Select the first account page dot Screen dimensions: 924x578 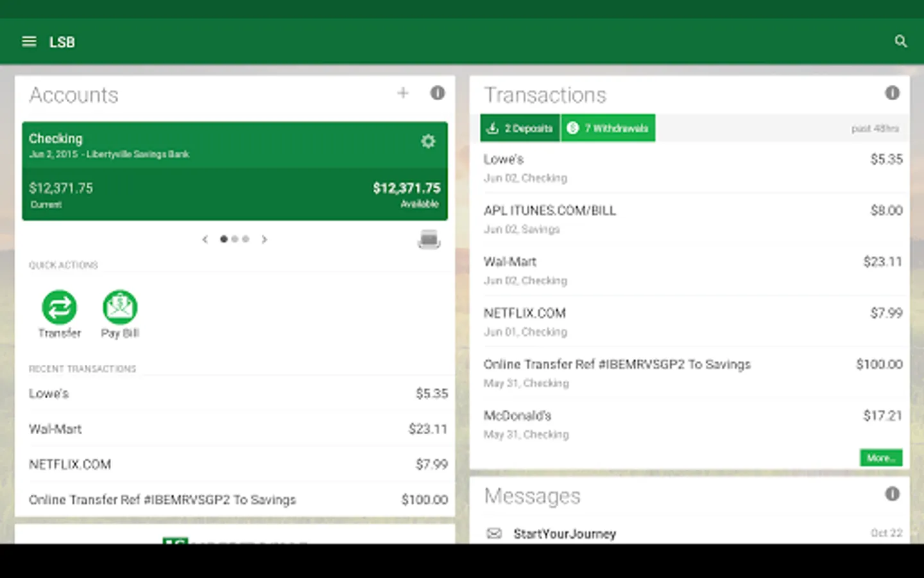[223, 239]
